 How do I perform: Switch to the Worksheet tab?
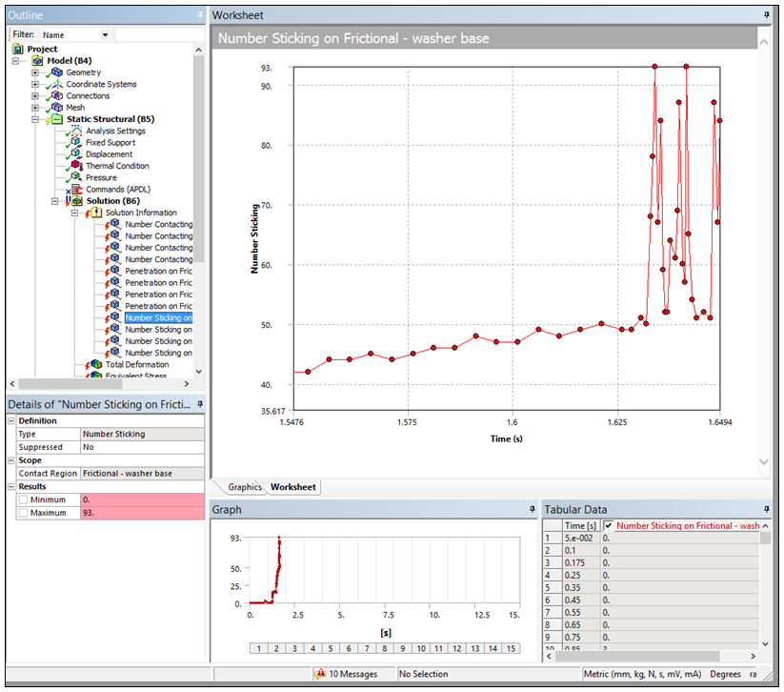click(292, 487)
